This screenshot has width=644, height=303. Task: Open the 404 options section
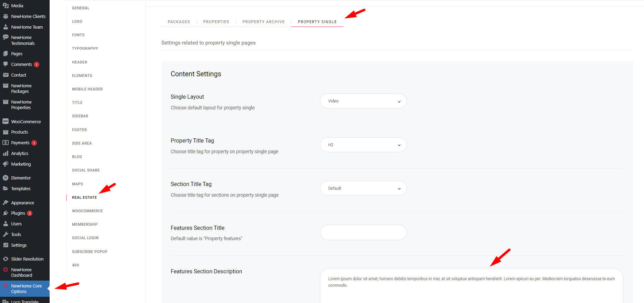tap(76, 265)
